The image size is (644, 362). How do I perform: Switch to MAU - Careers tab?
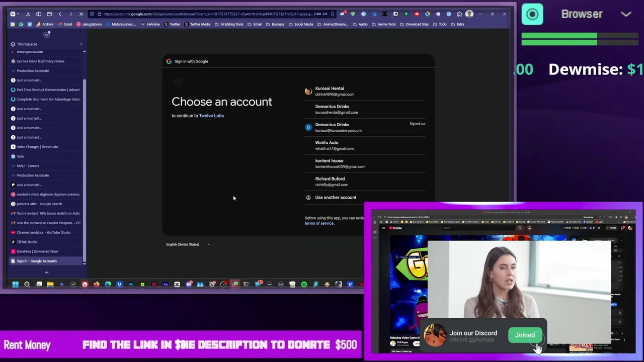pyautogui.click(x=45, y=166)
